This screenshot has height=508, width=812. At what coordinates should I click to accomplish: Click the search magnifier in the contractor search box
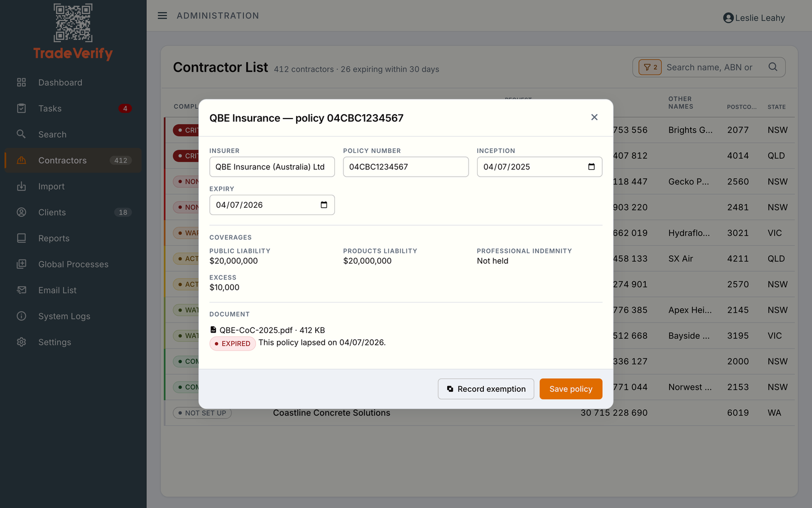(773, 67)
